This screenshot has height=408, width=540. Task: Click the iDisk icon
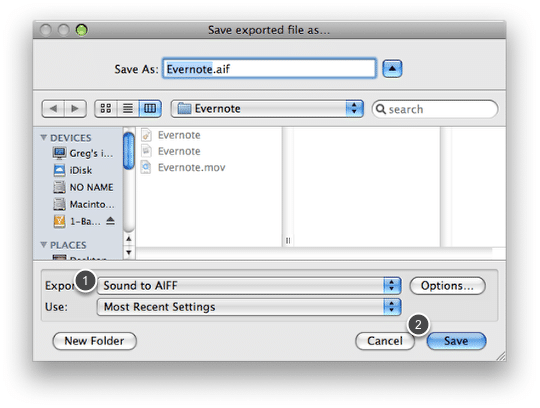tap(59, 170)
